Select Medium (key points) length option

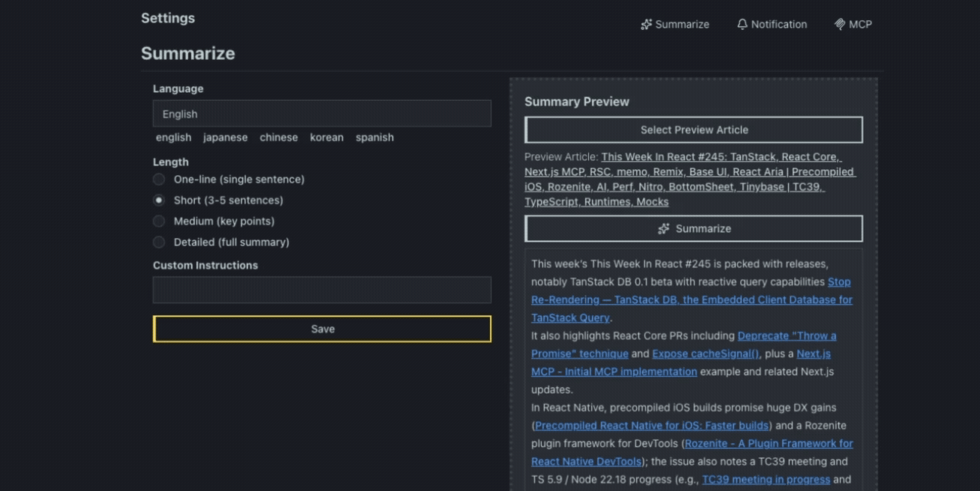pyautogui.click(x=159, y=222)
